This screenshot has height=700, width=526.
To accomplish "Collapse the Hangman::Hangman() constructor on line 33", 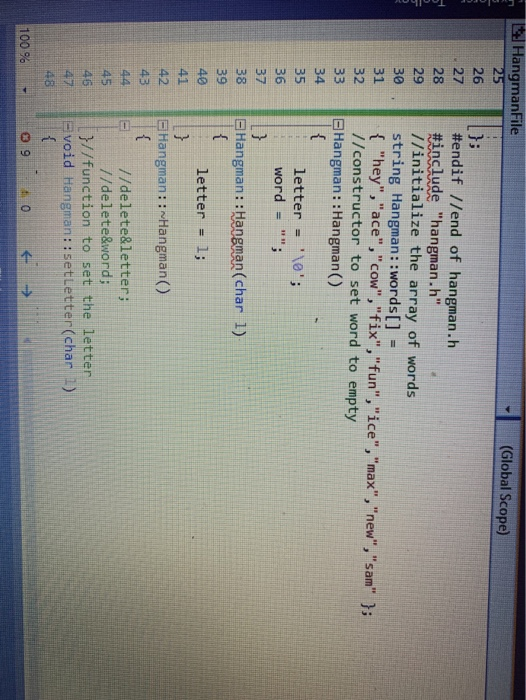I will click(x=338, y=125).
